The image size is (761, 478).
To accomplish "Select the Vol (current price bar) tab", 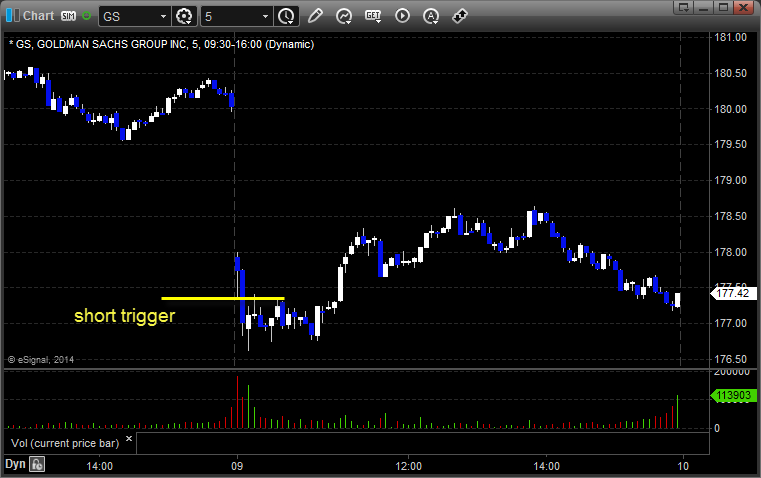I will pos(65,443).
